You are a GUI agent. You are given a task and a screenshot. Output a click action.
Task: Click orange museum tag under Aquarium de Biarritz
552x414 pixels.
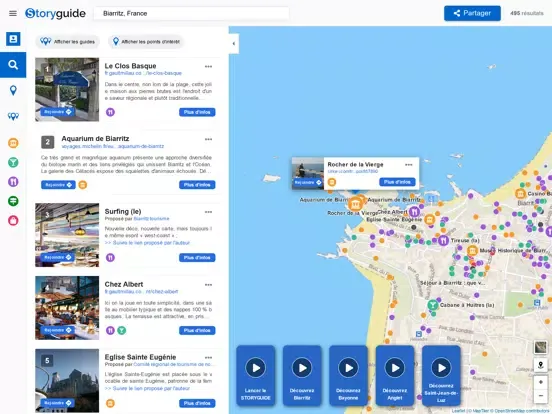83,185
